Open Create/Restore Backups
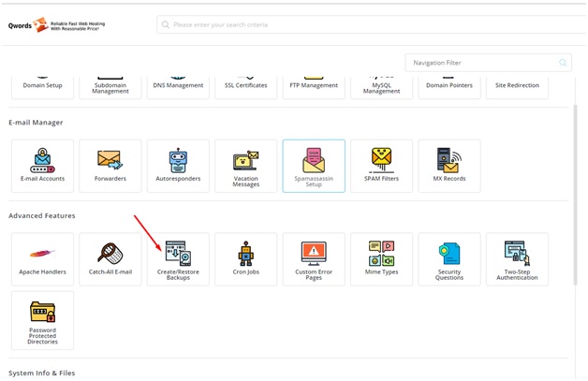The width and height of the screenshot is (588, 381). 178,258
